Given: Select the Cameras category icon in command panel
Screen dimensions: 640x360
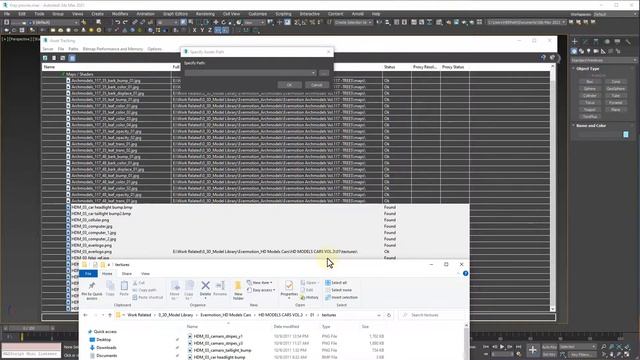Looking at the screenshot, I should (x=596, y=51).
